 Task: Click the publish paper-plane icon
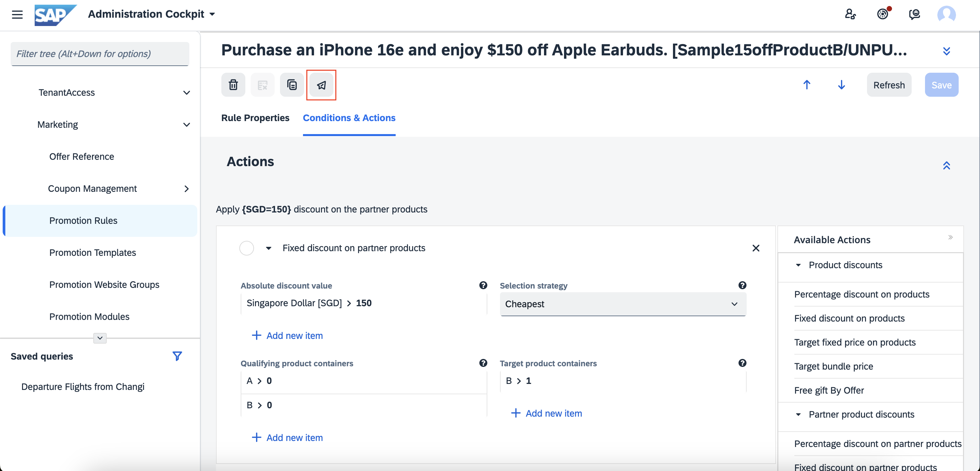pyautogui.click(x=321, y=85)
